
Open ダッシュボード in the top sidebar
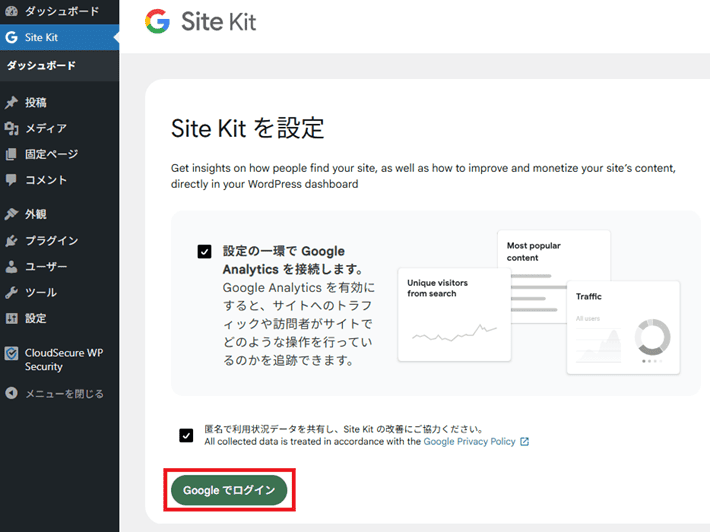59,11
